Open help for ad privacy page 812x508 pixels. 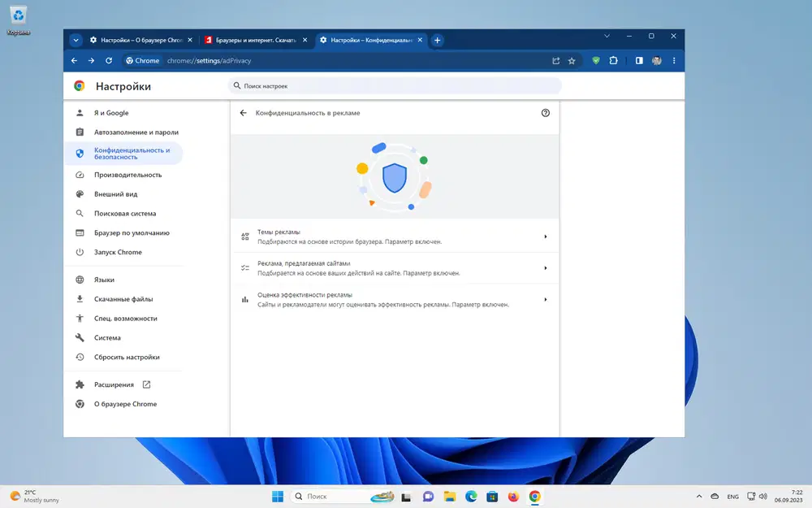click(546, 112)
